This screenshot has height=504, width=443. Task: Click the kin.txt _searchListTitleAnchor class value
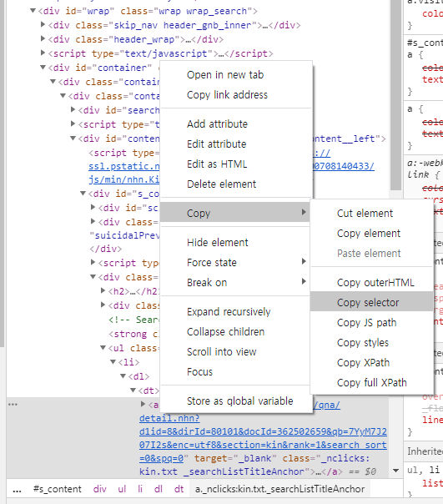(x=223, y=471)
